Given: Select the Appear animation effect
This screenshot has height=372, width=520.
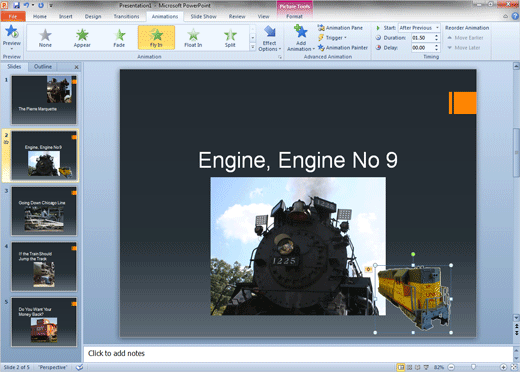Looking at the screenshot, I should [82, 38].
